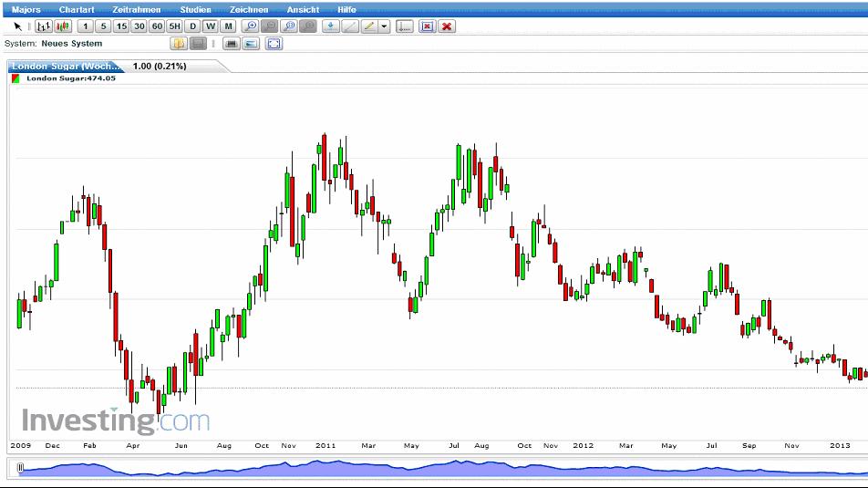The height and width of the screenshot is (488, 868).
Task: Click the red X delete all icon
Action: tap(447, 26)
